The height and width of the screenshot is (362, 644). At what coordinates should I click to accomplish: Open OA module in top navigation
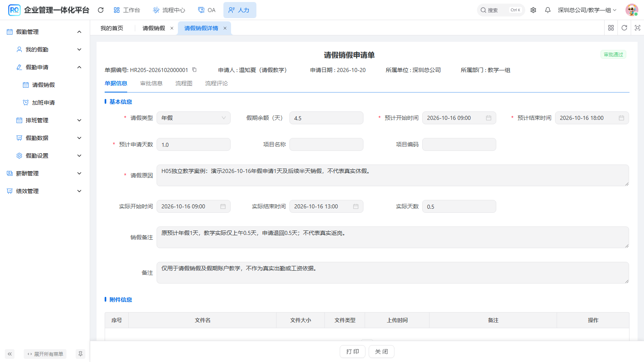pyautogui.click(x=207, y=10)
